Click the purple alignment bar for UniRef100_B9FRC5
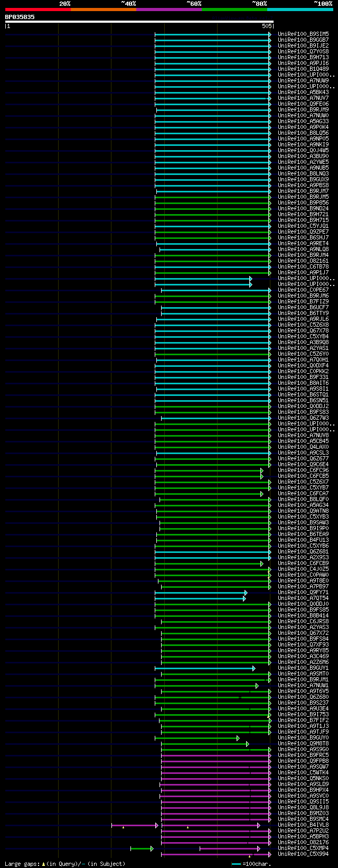The image size is (338, 868). tap(215, 755)
